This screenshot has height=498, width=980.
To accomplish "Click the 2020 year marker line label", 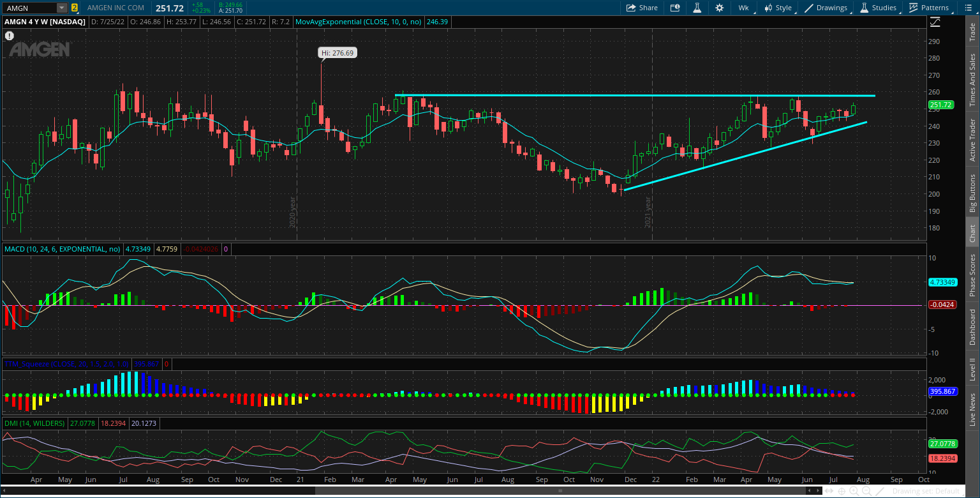I will (293, 213).
